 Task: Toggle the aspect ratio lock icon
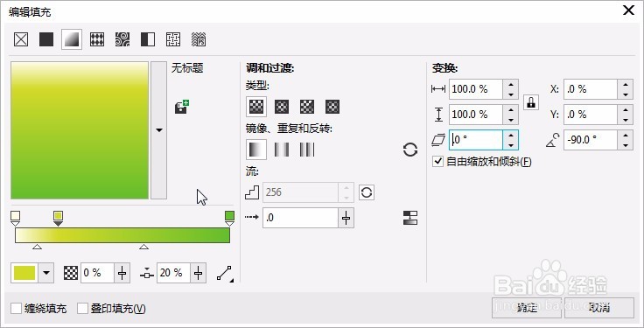point(531,101)
